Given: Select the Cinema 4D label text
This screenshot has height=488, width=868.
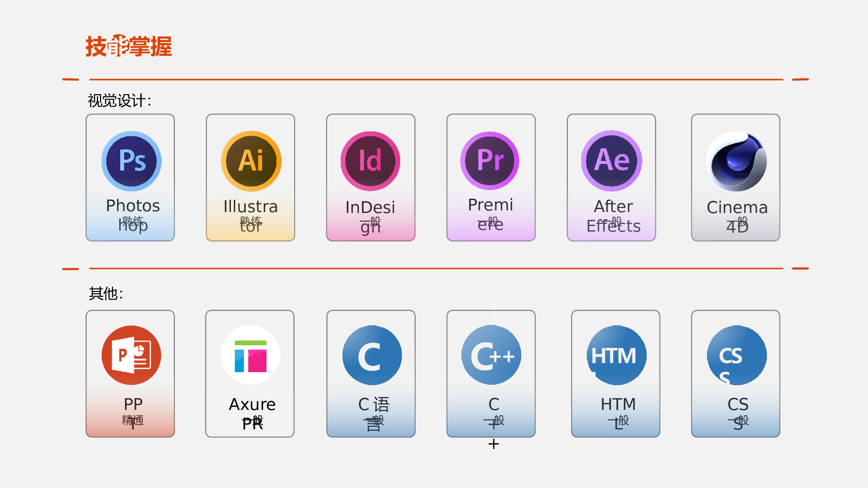Looking at the screenshot, I should coord(737,217).
